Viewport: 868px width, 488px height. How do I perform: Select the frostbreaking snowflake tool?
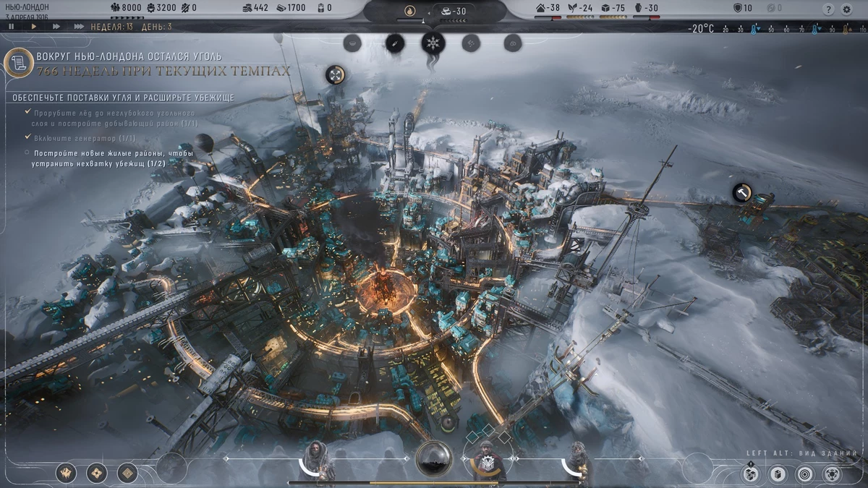coord(433,43)
